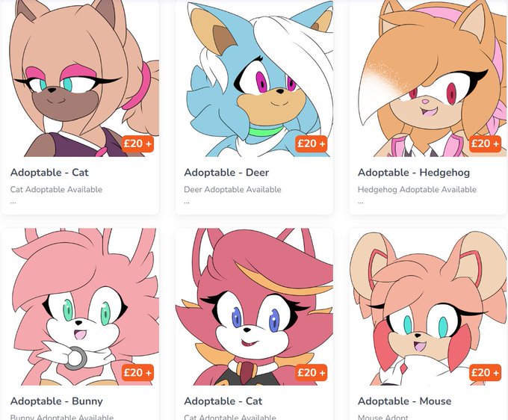Image resolution: width=508 pixels, height=420 pixels.
Task: Open the pink bunny adoptable image
Action: (81, 306)
